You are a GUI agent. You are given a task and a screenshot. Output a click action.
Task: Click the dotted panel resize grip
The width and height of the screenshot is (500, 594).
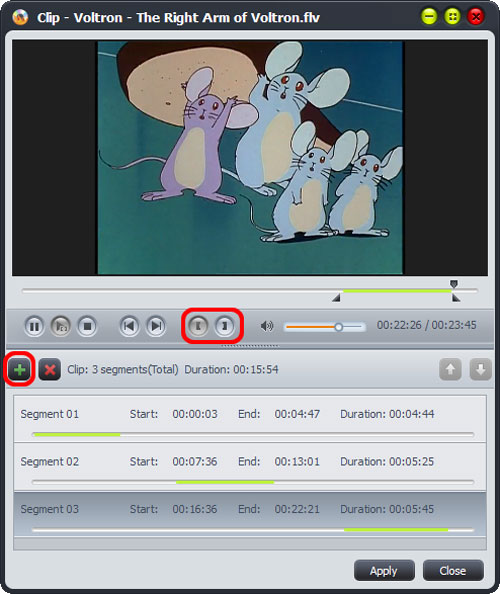pyautogui.click(x=250, y=345)
